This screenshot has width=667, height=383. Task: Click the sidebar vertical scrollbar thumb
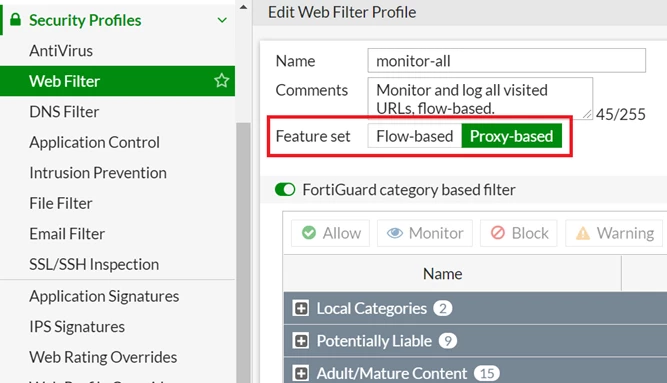click(243, 253)
